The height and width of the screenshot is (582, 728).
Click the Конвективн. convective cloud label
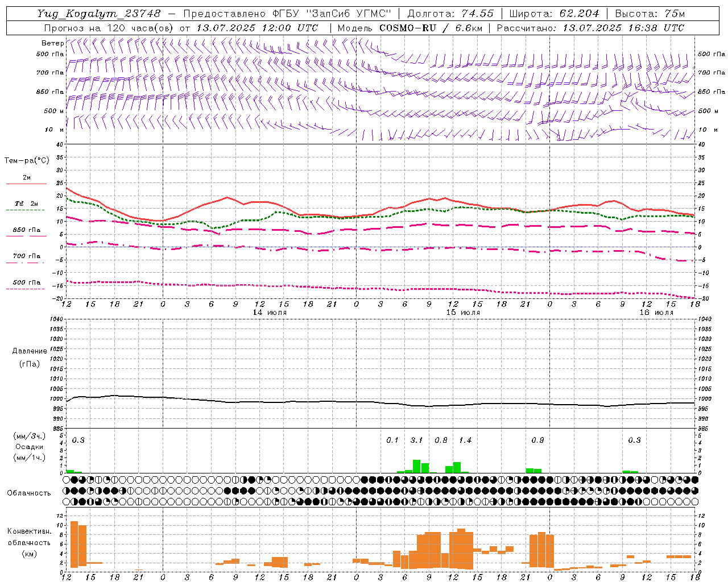point(30,531)
